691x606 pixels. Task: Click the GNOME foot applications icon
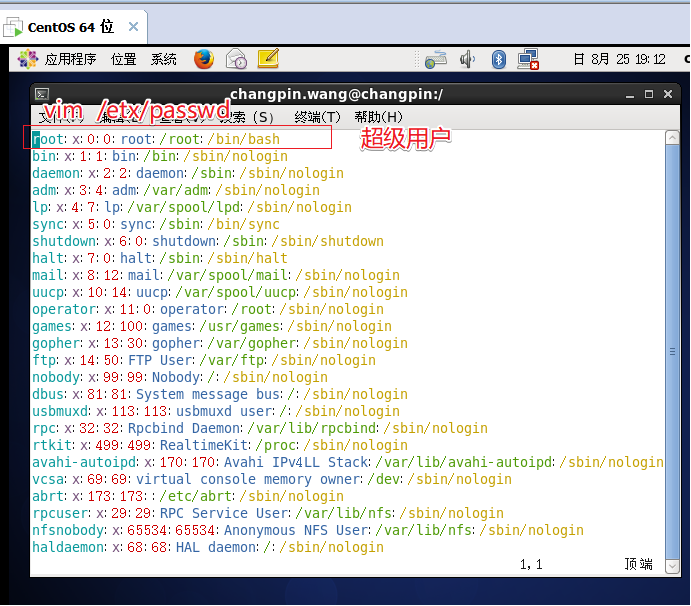(x=28, y=59)
